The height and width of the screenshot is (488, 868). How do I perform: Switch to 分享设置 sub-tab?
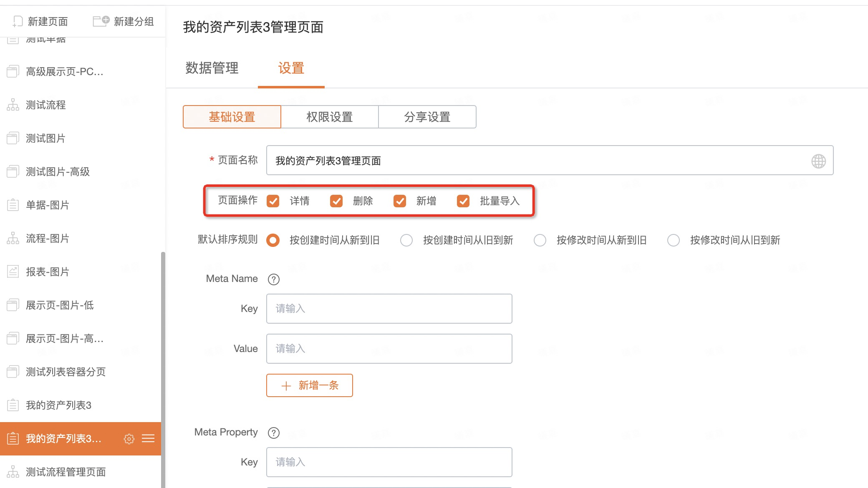point(427,117)
